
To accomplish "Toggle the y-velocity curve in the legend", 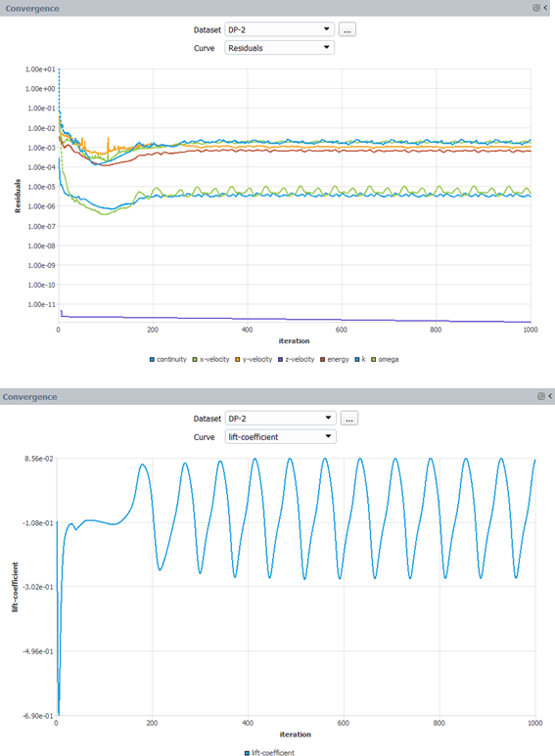I will 254,359.
